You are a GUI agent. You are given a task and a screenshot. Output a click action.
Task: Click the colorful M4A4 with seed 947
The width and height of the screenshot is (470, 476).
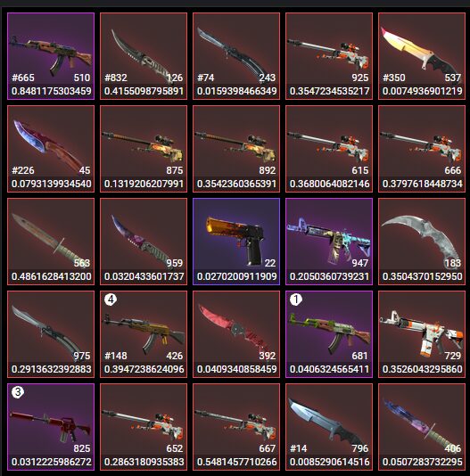point(329,242)
